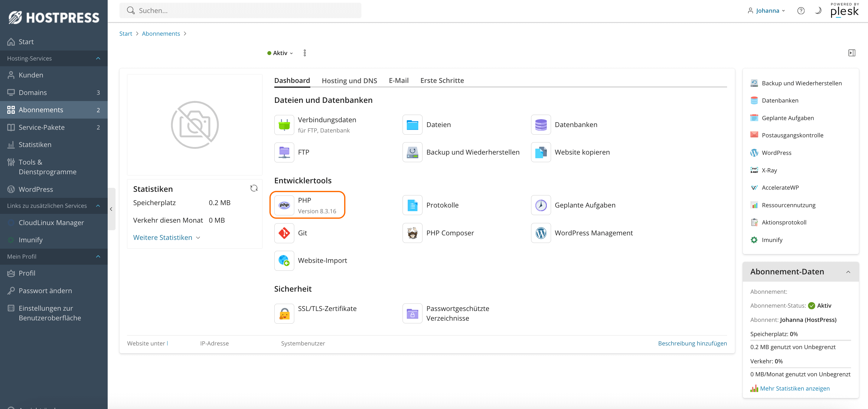Viewport: 868px width, 409px height.
Task: Open the Datenbanken icon in dashboard
Action: (541, 125)
